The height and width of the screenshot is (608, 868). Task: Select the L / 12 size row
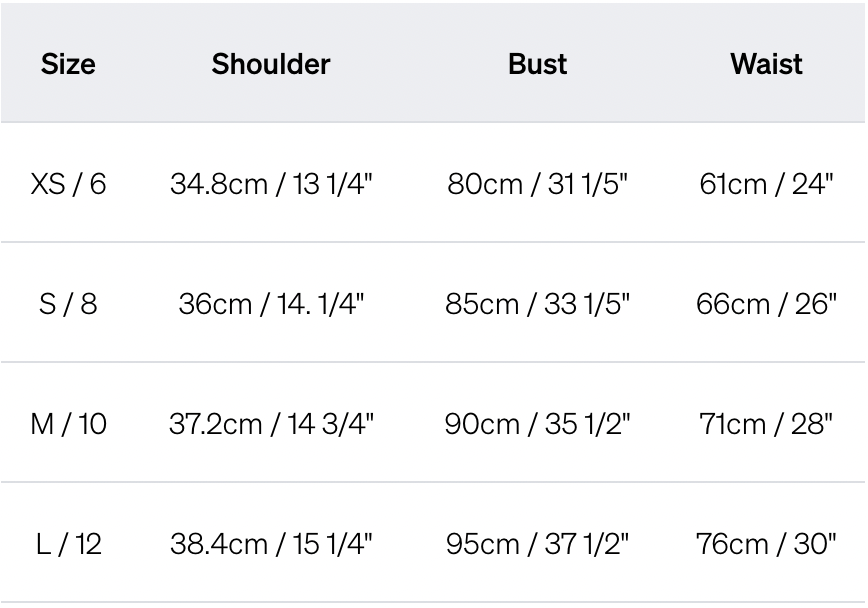click(x=68, y=544)
